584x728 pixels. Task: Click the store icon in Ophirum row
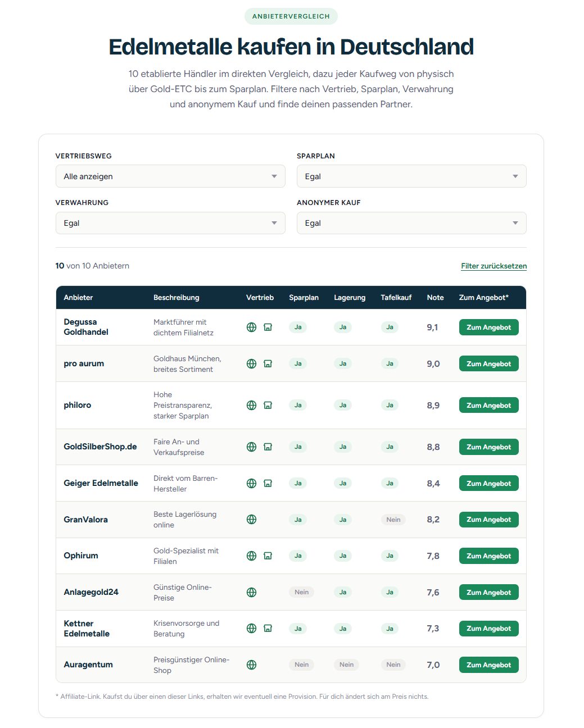[268, 556]
